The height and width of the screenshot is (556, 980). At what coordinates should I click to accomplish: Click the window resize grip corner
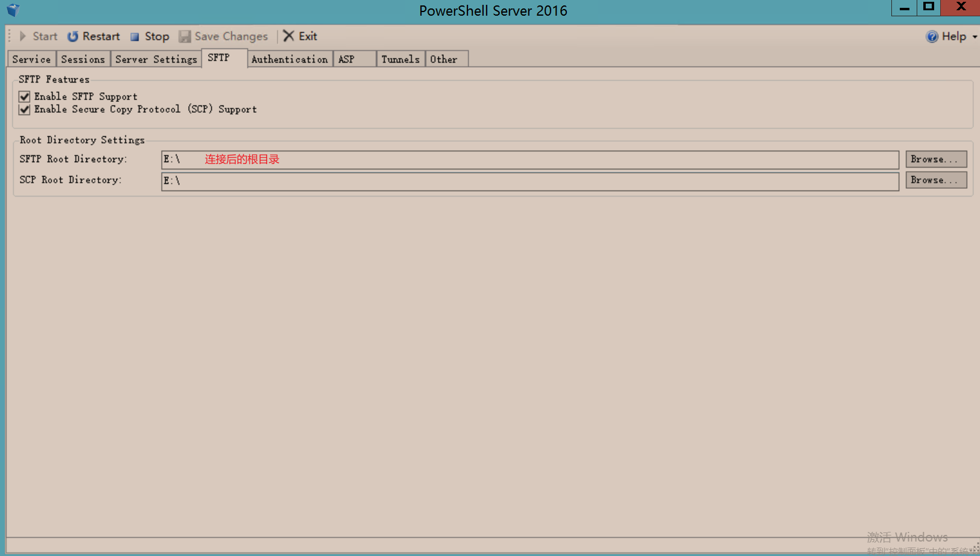(x=975, y=548)
